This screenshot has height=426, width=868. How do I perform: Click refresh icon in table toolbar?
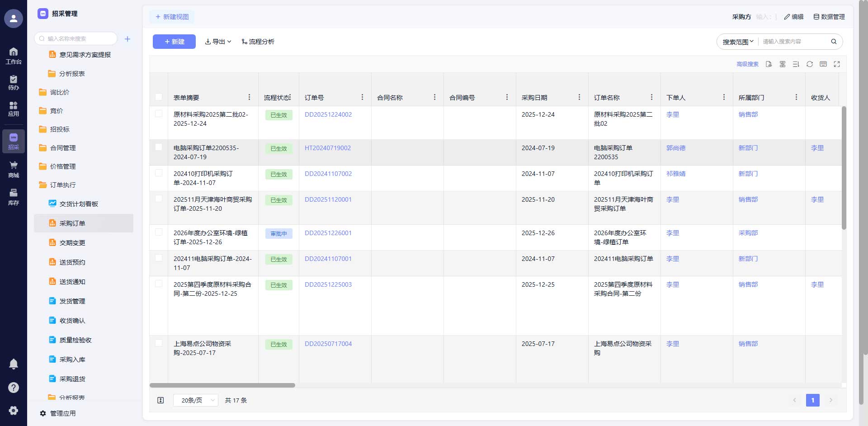click(x=810, y=64)
